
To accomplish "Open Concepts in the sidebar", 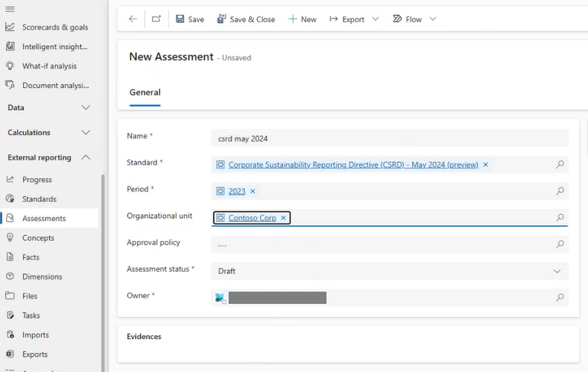I will point(38,238).
